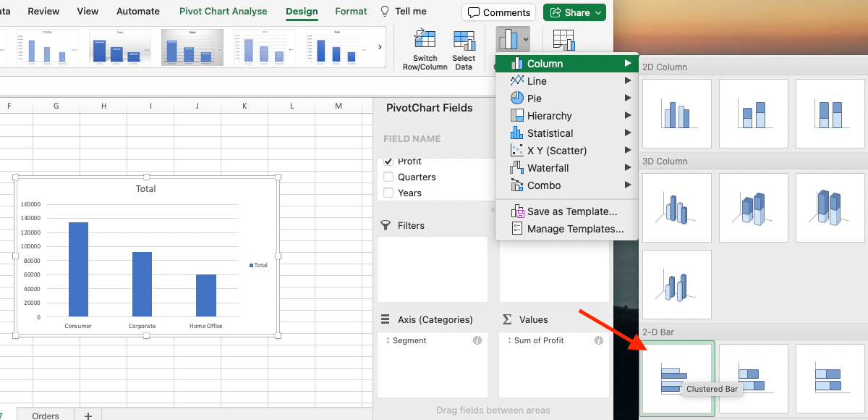
Task: Select the Total legend entry in chart
Action: point(258,265)
